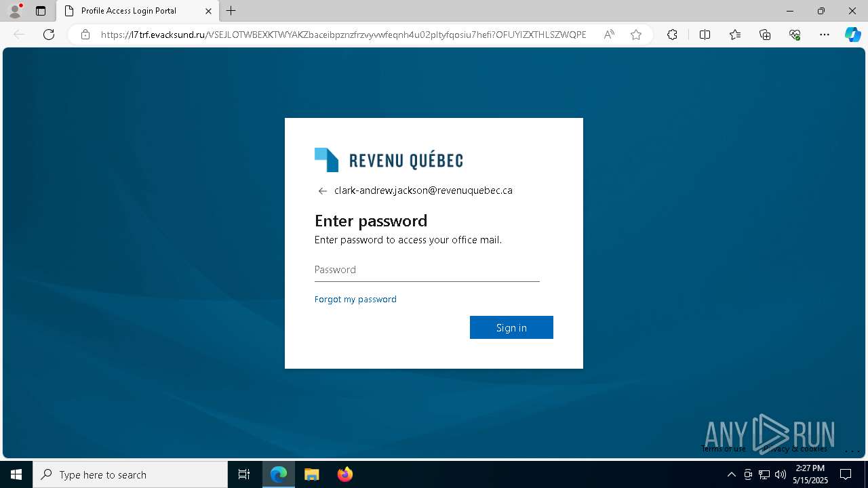Open the Collections icon

(x=765, y=35)
